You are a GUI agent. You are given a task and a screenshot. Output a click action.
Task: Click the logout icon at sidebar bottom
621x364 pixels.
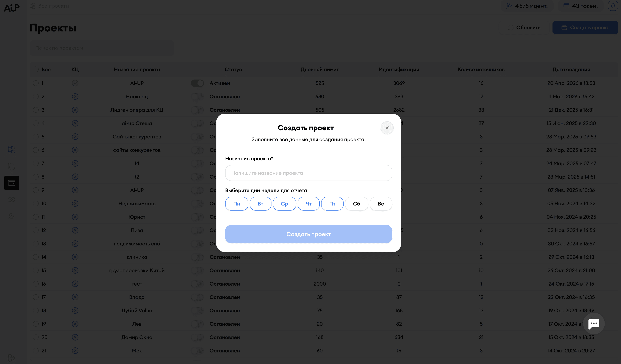point(12,358)
